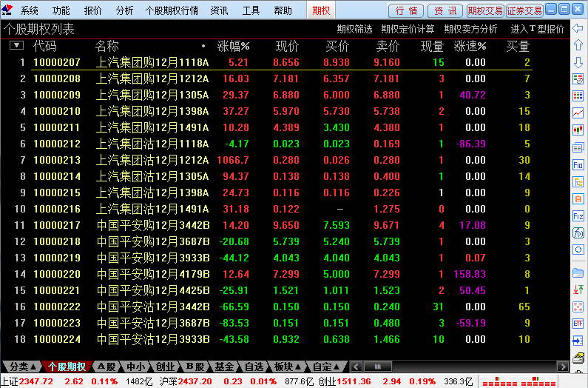Viewport: 588px width, 388px height.
Task: Expand the 板块 tab menu
Action: (287, 367)
